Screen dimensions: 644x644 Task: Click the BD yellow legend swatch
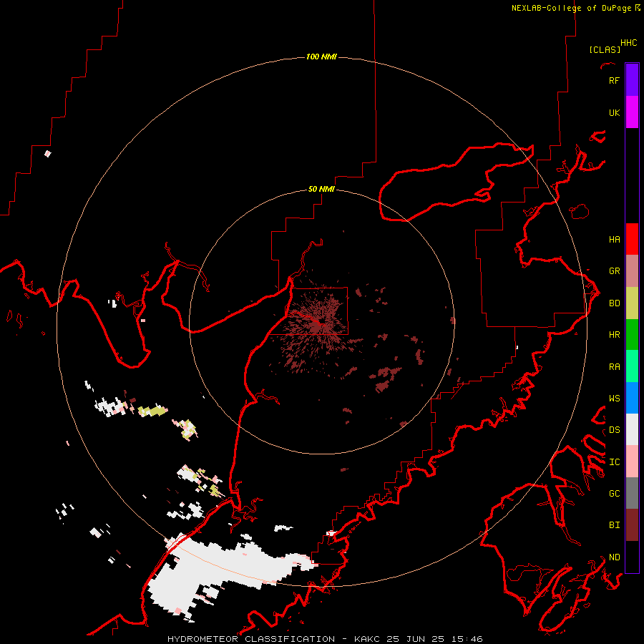click(x=632, y=303)
